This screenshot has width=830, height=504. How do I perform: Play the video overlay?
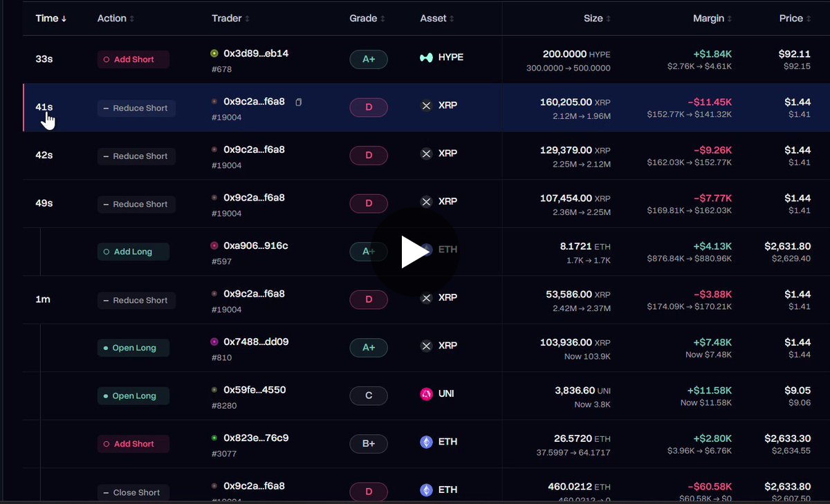pyautogui.click(x=415, y=252)
